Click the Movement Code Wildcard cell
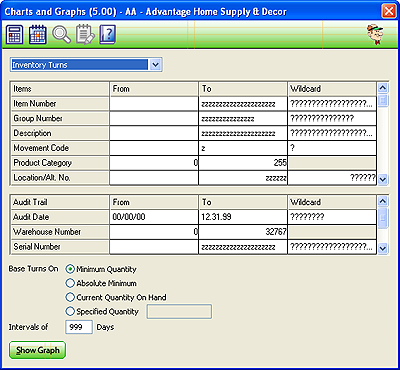 [x=332, y=148]
